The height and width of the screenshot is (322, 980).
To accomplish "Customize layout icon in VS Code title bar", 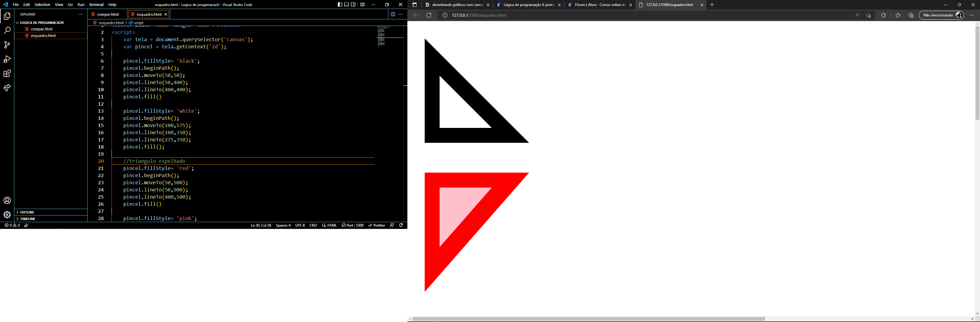I will [363, 4].
